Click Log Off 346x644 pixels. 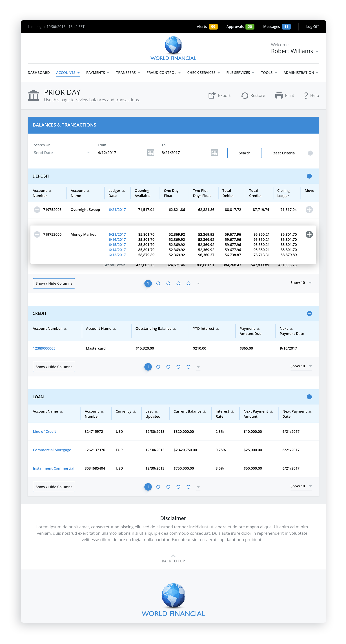312,27
